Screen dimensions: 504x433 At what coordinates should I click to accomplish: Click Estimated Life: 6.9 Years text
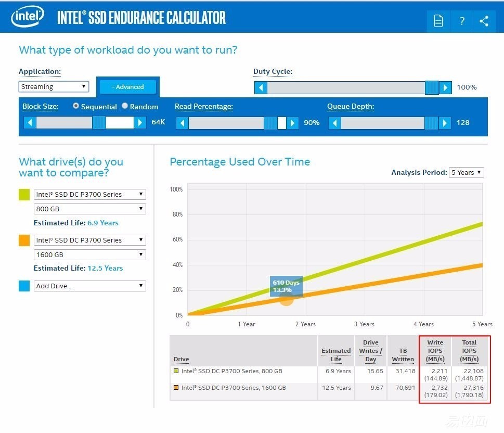(x=76, y=223)
